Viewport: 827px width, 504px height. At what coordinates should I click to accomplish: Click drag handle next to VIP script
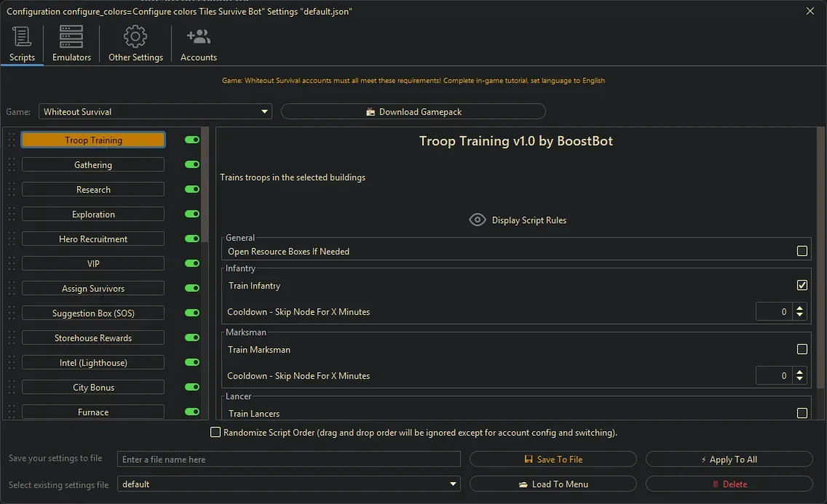pos(12,263)
